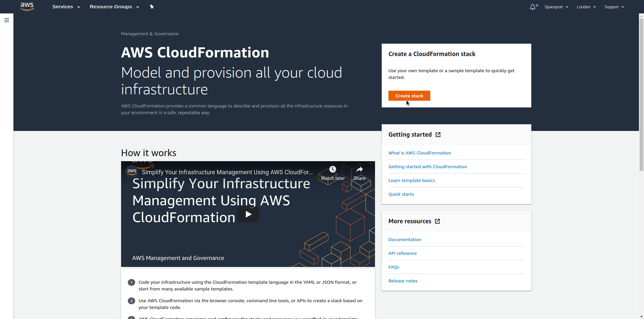Open the London region selector
The height and width of the screenshot is (319, 644).
[x=586, y=7]
